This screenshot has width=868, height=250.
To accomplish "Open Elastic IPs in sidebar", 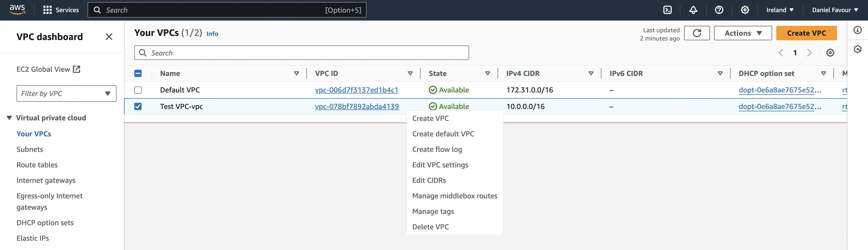I will [33, 238].
